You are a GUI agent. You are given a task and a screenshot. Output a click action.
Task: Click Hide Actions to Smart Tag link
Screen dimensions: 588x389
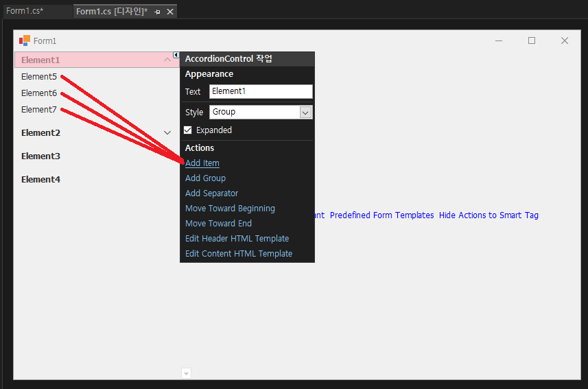[x=489, y=215]
